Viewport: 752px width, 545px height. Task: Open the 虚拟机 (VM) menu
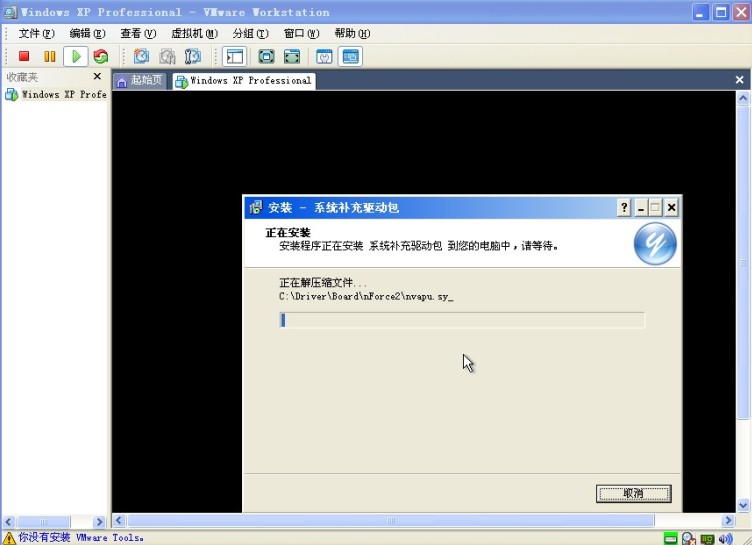click(x=194, y=33)
